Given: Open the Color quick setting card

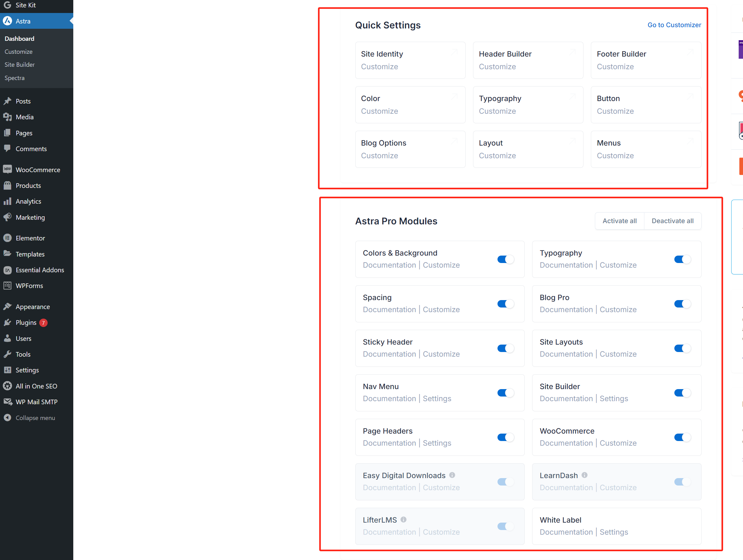Looking at the screenshot, I should pyautogui.click(x=410, y=105).
